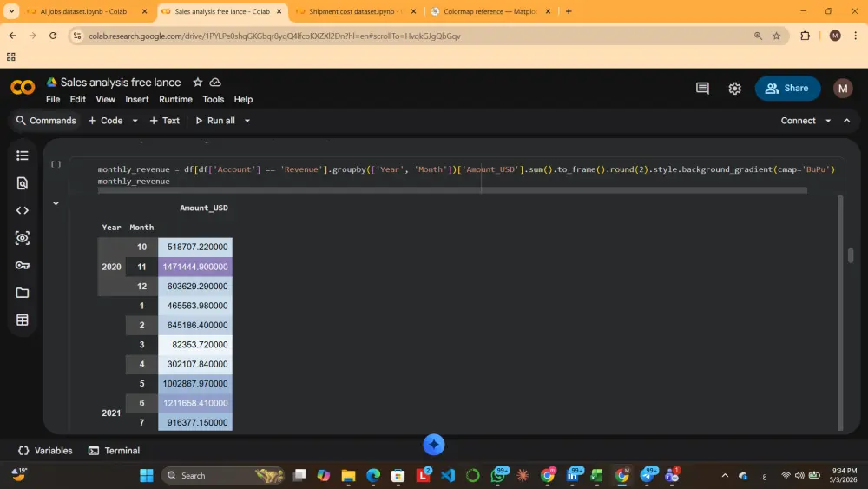
Task: Click the Colab logo
Action: click(23, 88)
